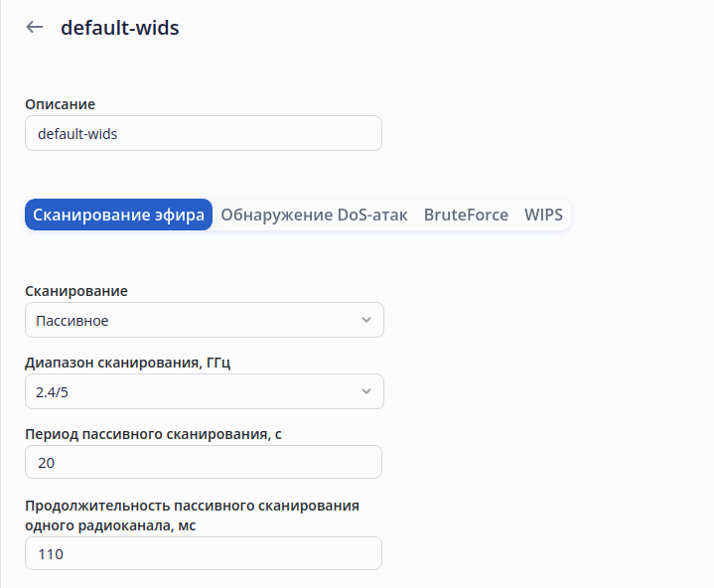Viewport: 714px width, 588px height.
Task: Select the BruteForce tab
Action: pyautogui.click(x=466, y=215)
